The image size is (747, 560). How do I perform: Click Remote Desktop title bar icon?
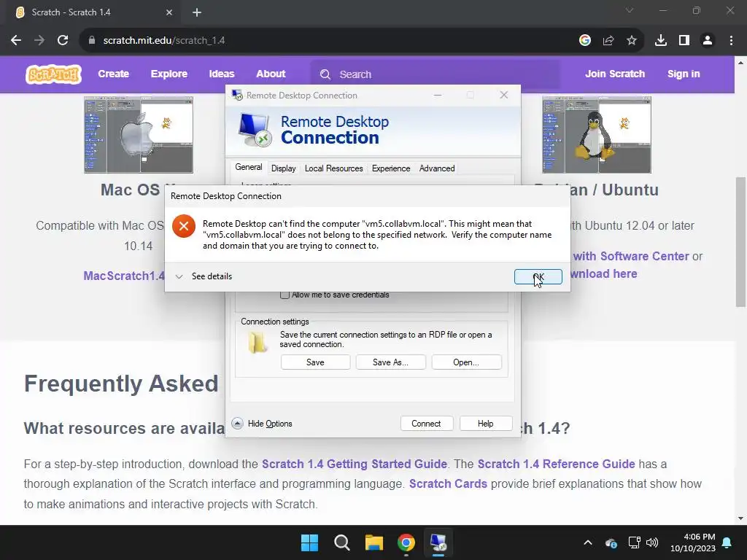(x=237, y=96)
